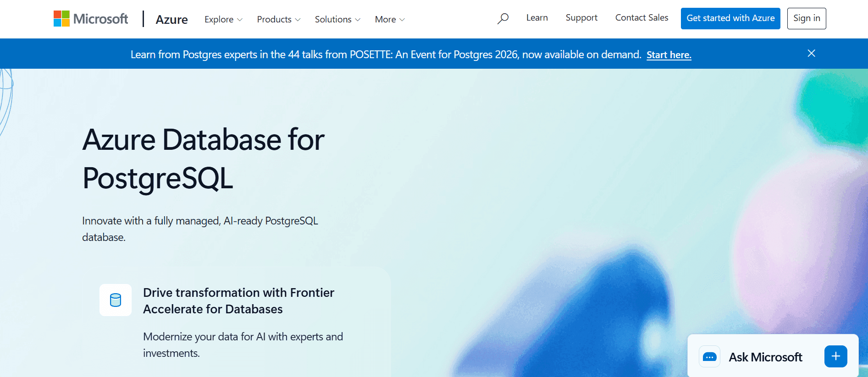868x377 pixels.
Task: Click the POSETTE banner announcement text
Action: point(386,55)
